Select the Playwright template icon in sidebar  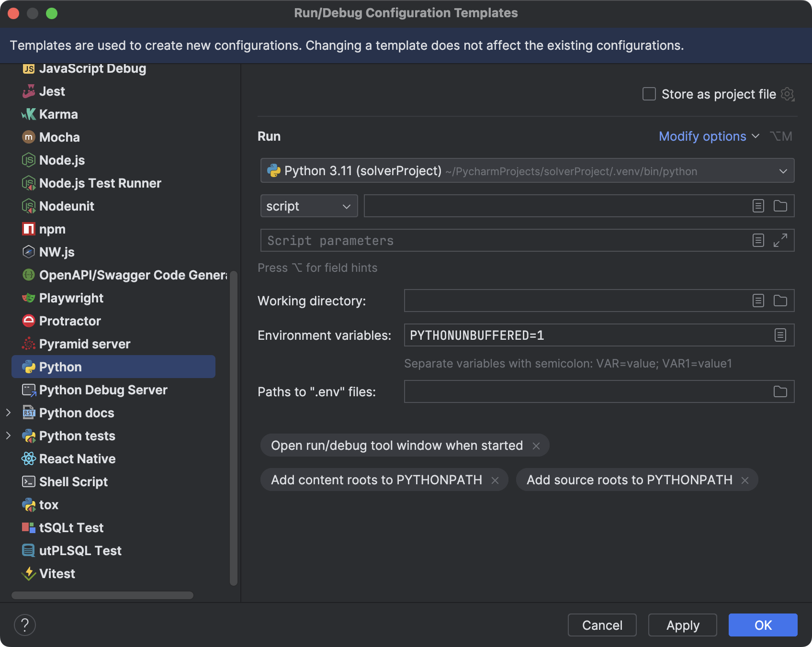[29, 298]
